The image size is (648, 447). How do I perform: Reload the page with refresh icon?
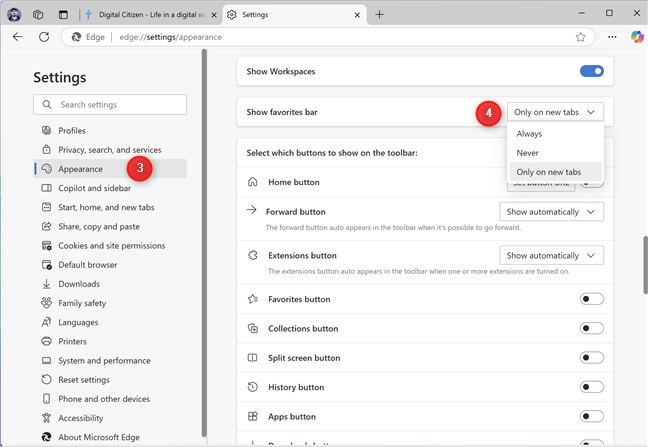(44, 37)
